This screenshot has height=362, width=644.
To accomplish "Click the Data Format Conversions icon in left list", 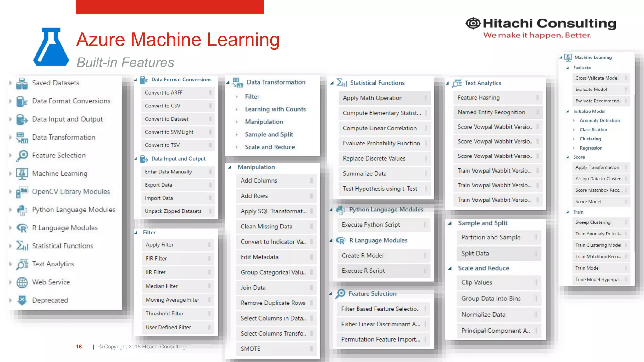I will click(22, 101).
